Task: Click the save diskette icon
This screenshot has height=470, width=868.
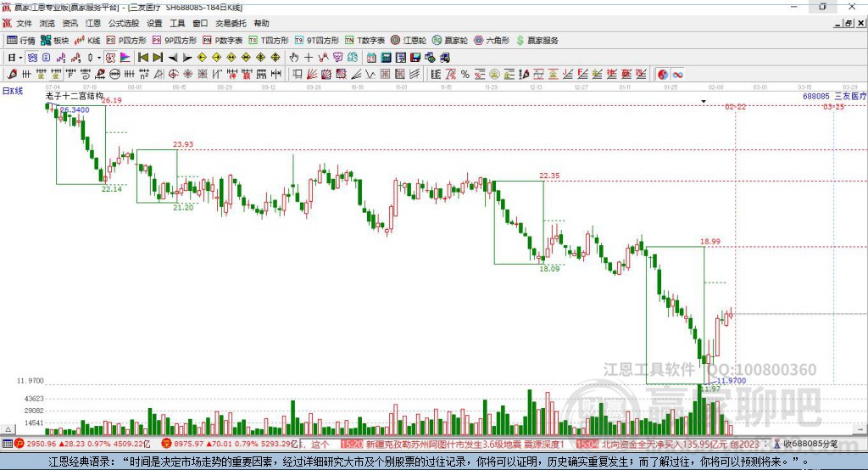Action: [415, 57]
